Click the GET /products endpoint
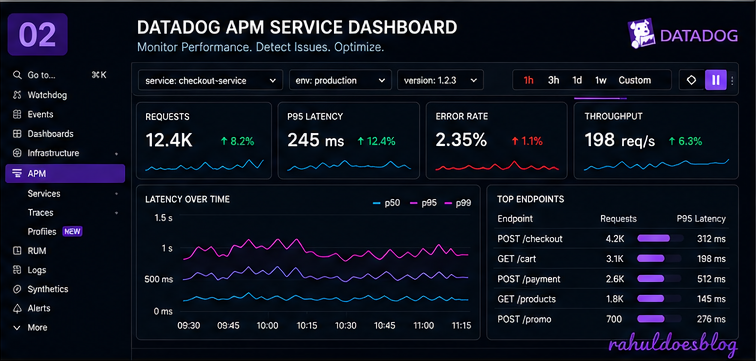Viewport: 756px width, 361px height. click(x=526, y=299)
